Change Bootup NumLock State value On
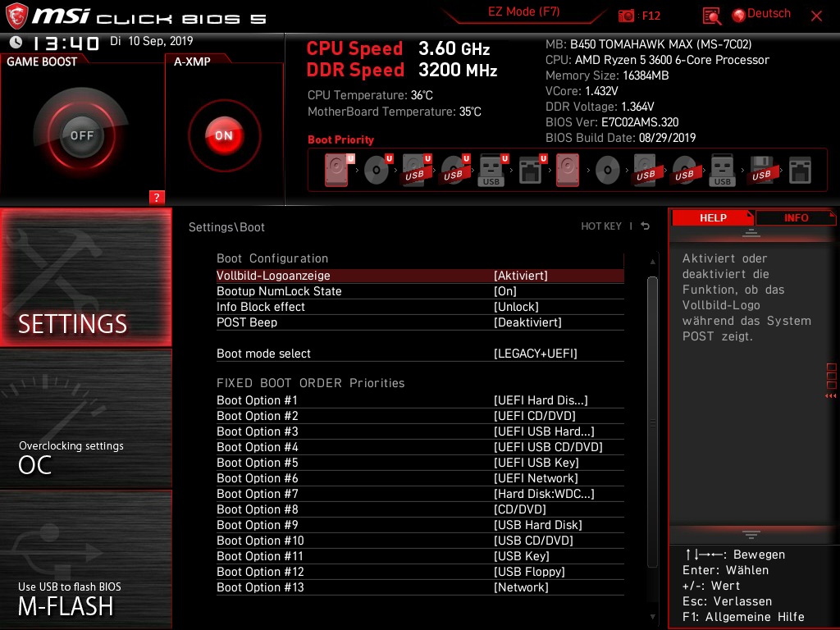 tap(504, 291)
